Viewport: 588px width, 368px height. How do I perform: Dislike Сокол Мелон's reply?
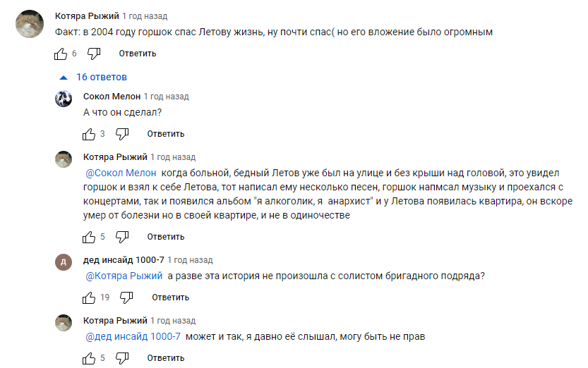(x=122, y=134)
